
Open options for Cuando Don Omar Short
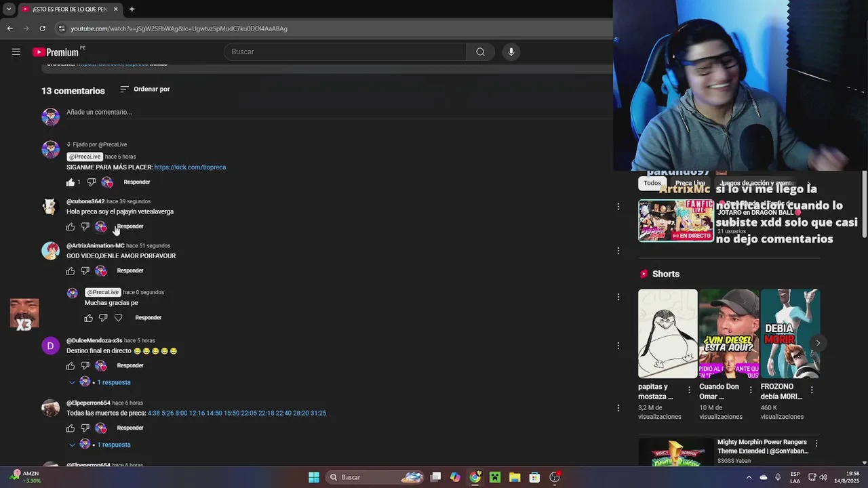click(750, 390)
